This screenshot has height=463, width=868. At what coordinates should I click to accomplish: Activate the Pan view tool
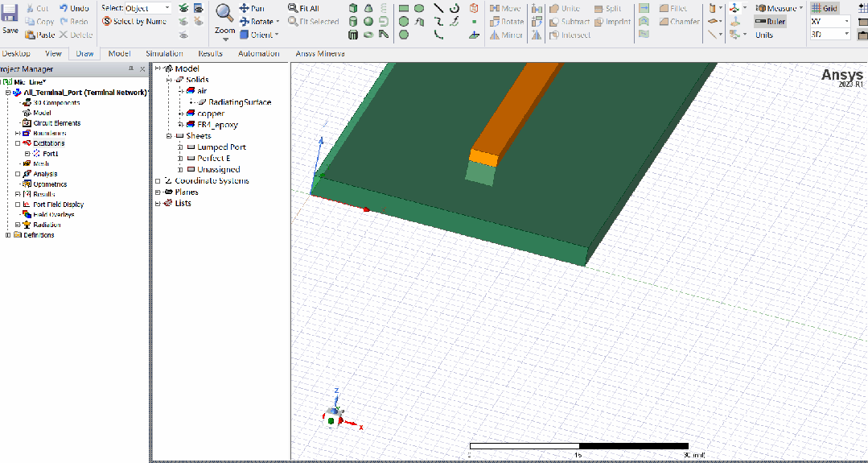(252, 8)
